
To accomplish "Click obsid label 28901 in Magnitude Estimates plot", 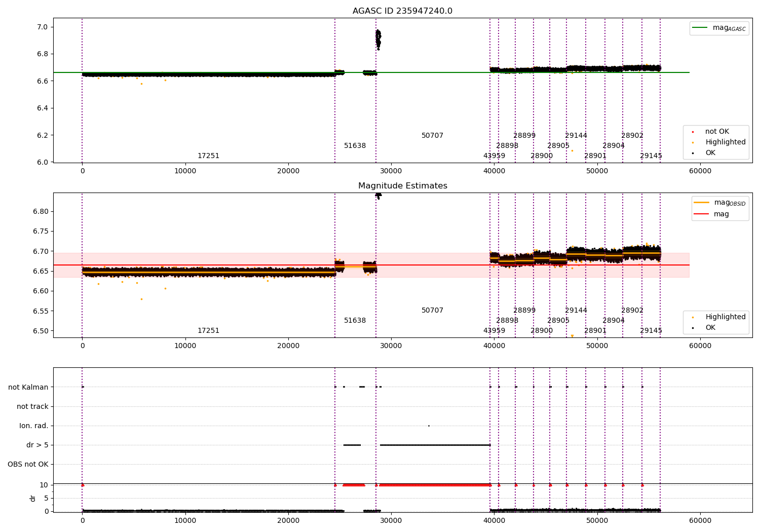I will tap(595, 331).
